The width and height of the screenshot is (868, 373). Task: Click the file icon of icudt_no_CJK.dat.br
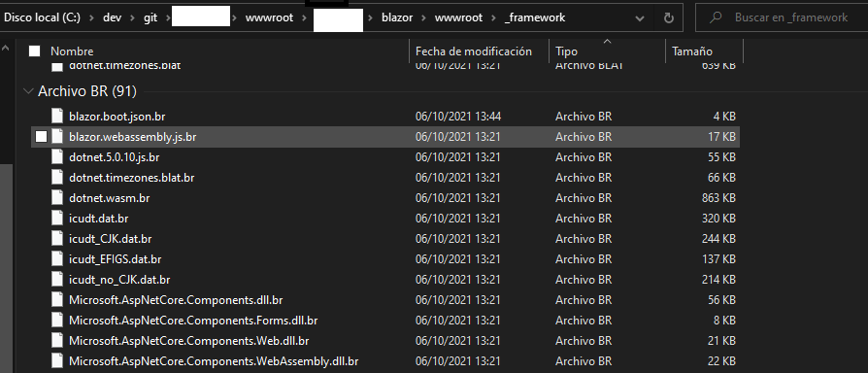[x=57, y=280]
